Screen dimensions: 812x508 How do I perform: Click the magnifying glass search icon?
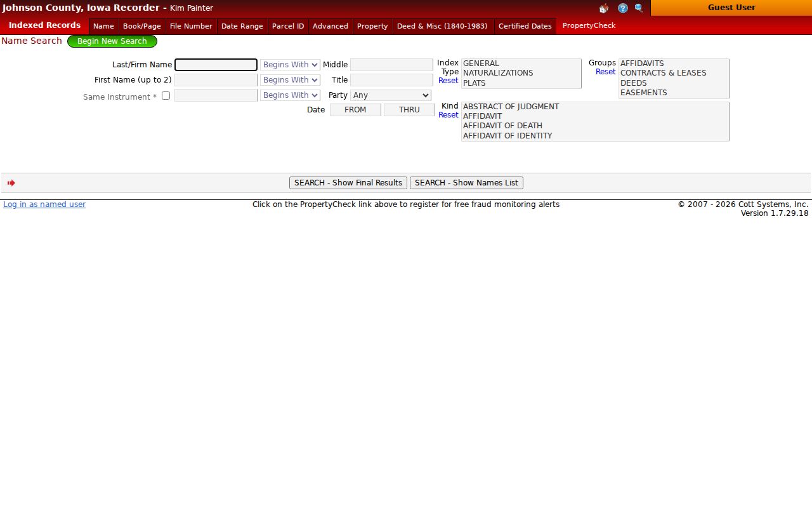pyautogui.click(x=639, y=8)
